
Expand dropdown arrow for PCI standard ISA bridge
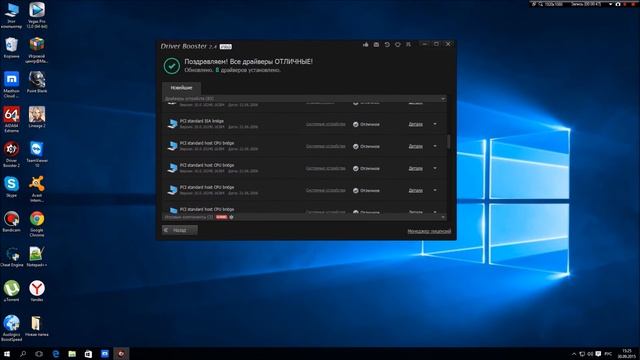click(435, 124)
